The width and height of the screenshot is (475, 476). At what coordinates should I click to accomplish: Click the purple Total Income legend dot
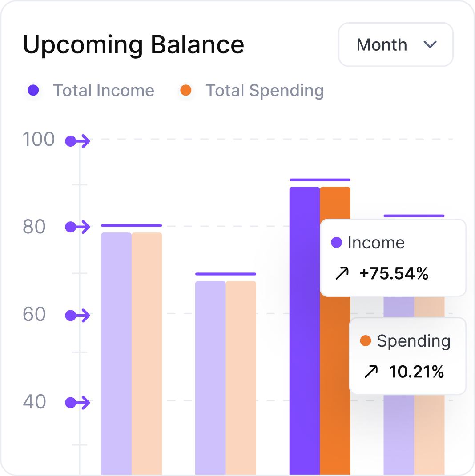click(33, 90)
